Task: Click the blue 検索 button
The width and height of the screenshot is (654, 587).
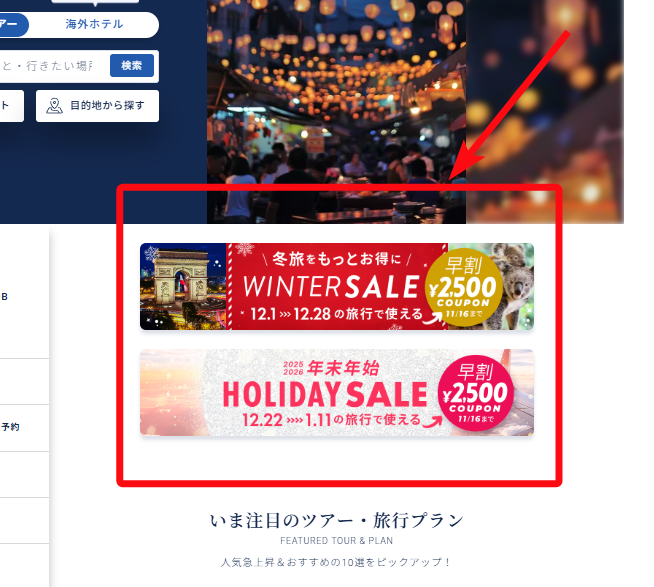Action: point(132,66)
